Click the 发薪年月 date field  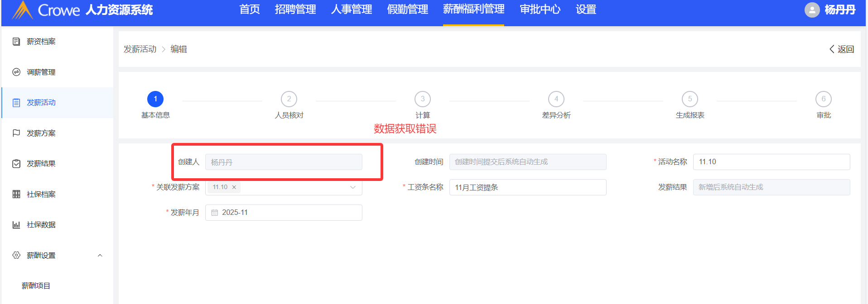tap(284, 213)
